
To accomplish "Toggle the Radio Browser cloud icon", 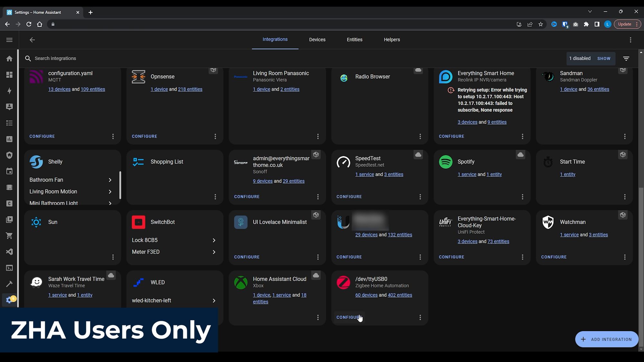I will pyautogui.click(x=418, y=70).
